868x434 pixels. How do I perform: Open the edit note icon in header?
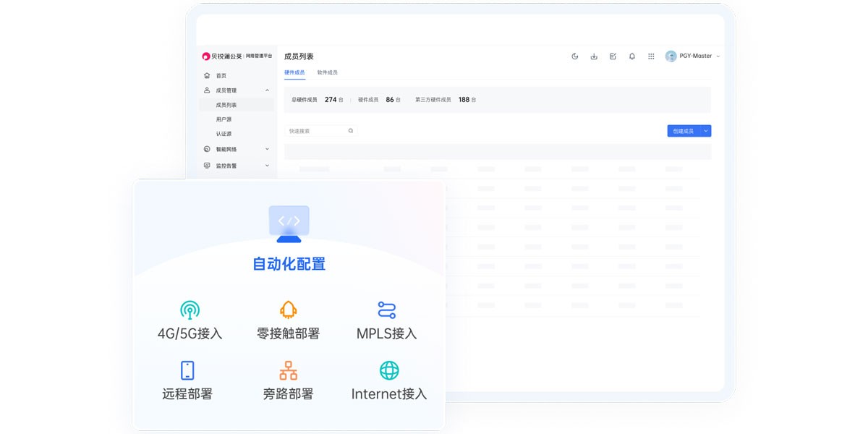coord(613,56)
